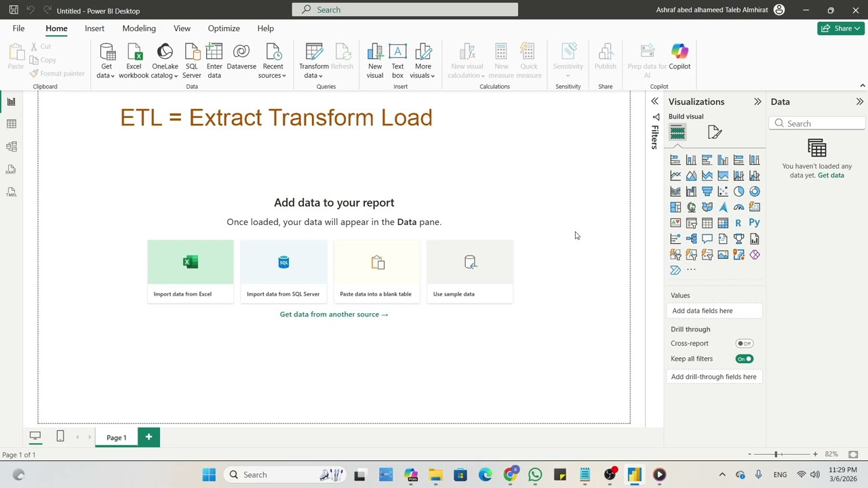Switch to the Optimize ribbon tab
Screen dimensions: 868x488
click(224, 28)
